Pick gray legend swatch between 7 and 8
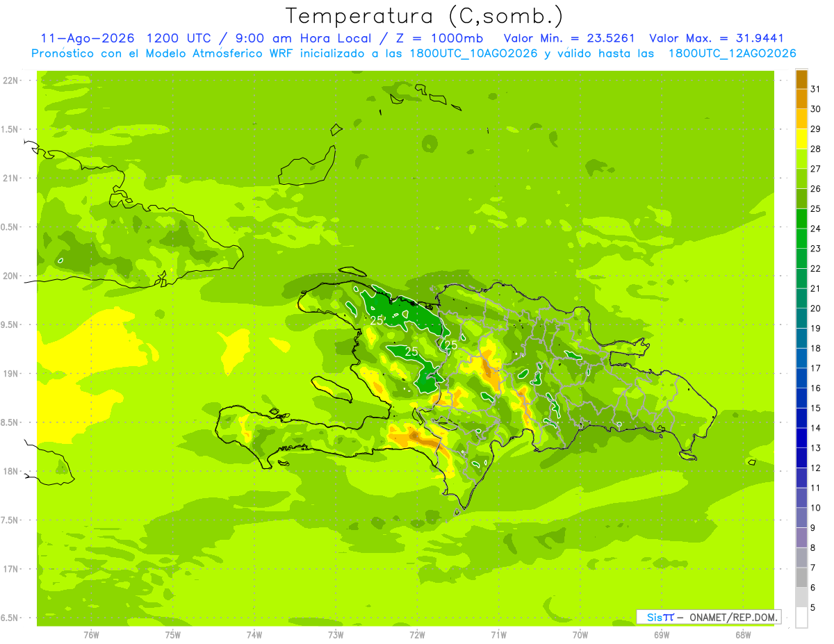The height and width of the screenshot is (644, 834). pyautogui.click(x=801, y=558)
